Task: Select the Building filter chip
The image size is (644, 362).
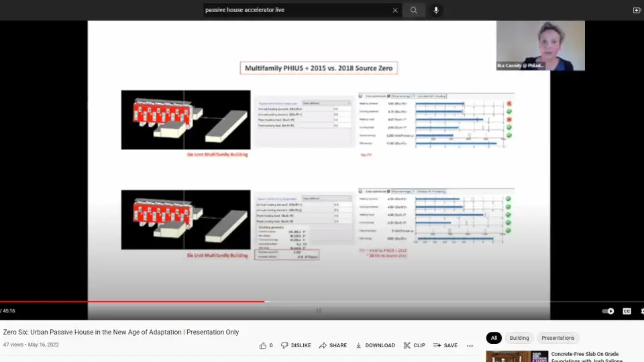Action: 519,338
